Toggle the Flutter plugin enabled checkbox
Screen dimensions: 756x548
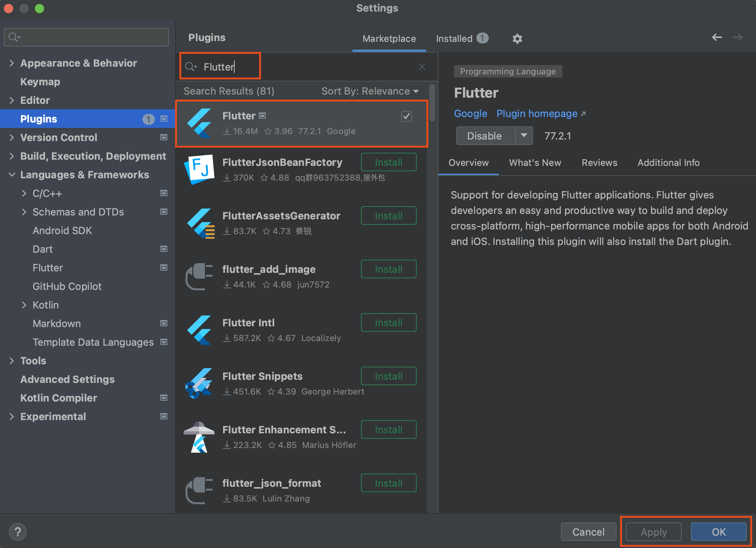point(406,116)
